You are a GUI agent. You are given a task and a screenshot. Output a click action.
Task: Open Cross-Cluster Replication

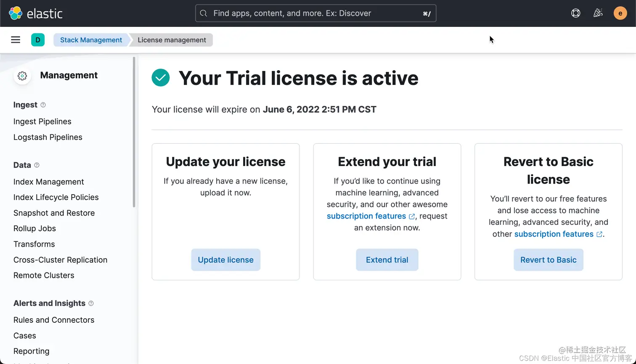[61, 260]
